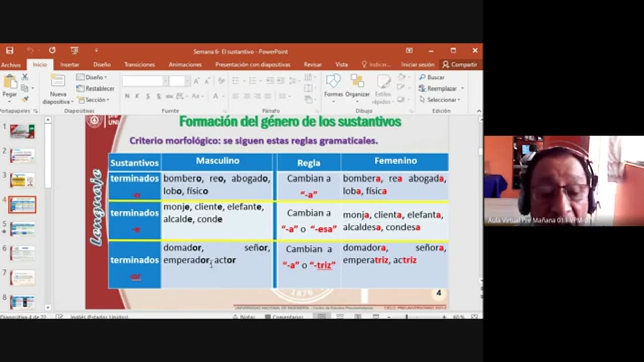Increase font size with larger A icon
644x362 pixels.
197,81
